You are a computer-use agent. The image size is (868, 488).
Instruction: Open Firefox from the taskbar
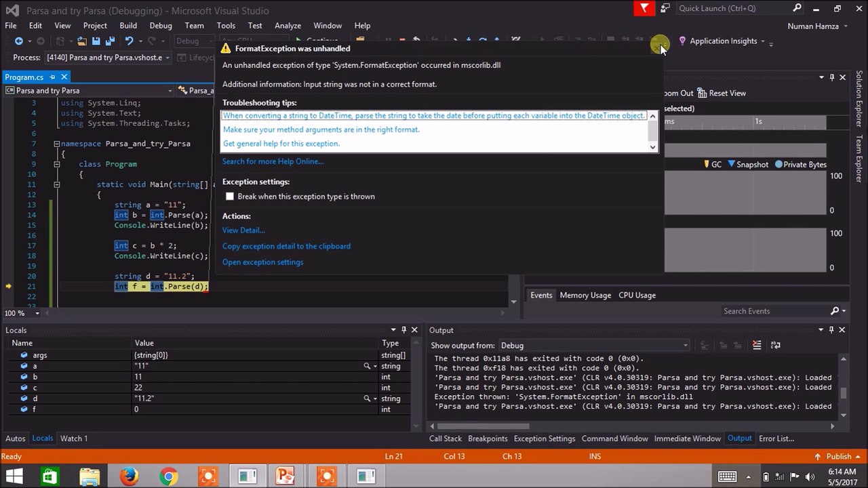click(x=129, y=476)
